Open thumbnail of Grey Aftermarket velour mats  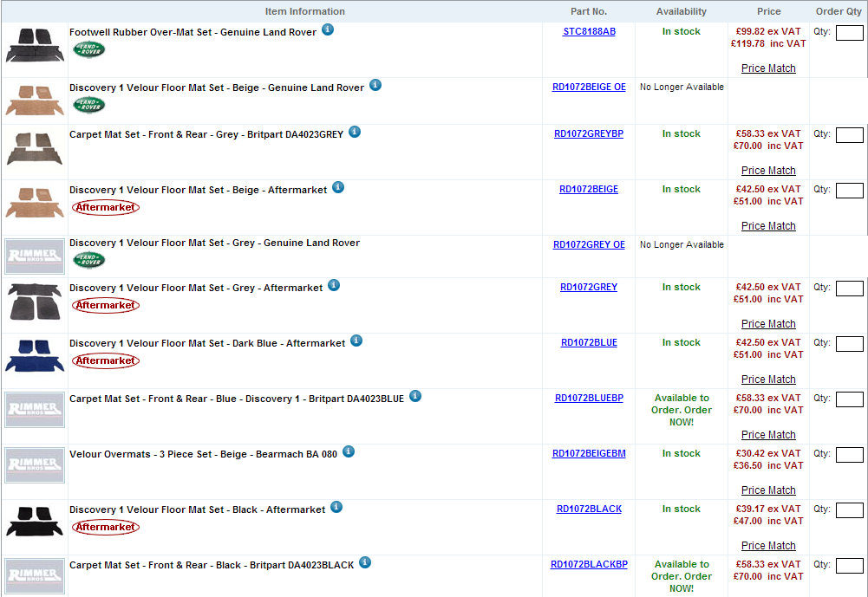coord(35,302)
